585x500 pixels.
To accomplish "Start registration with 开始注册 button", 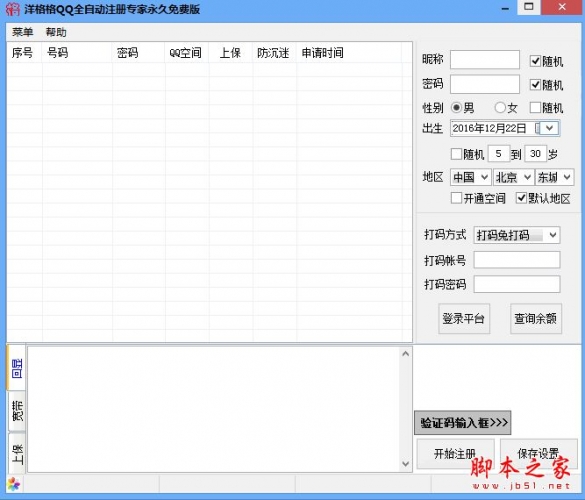I will (455, 454).
